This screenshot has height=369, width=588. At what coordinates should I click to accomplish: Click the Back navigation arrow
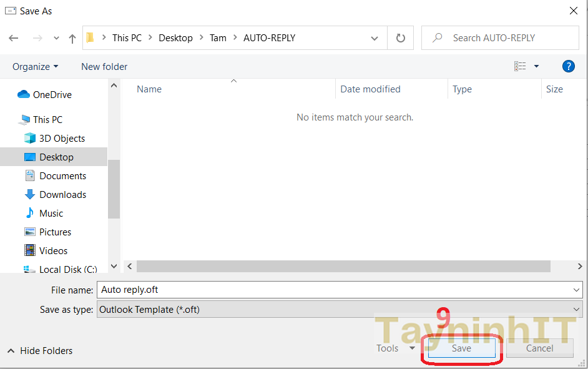(14, 38)
